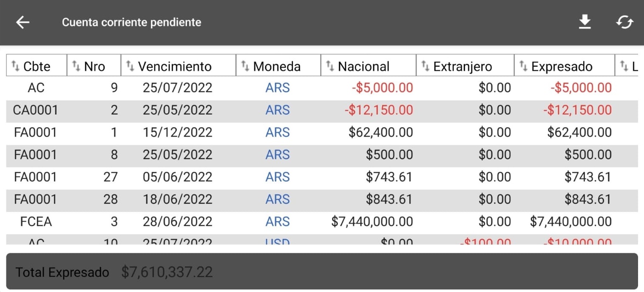Select the FA0001 row with $843.61
The height and width of the screenshot is (292, 644).
322,199
